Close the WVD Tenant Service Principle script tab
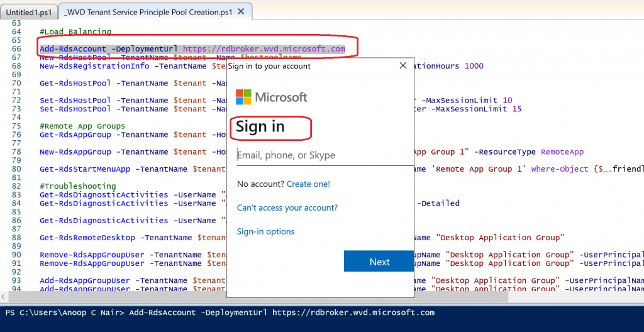 point(241,12)
